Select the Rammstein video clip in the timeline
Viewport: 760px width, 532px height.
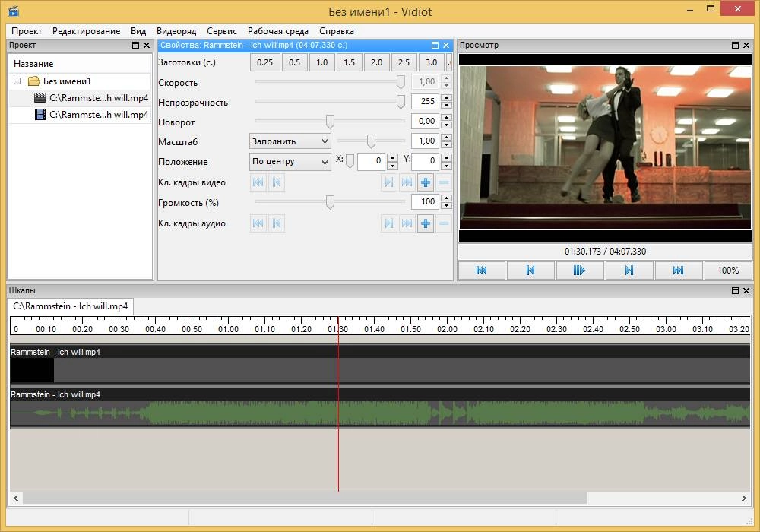click(380, 365)
